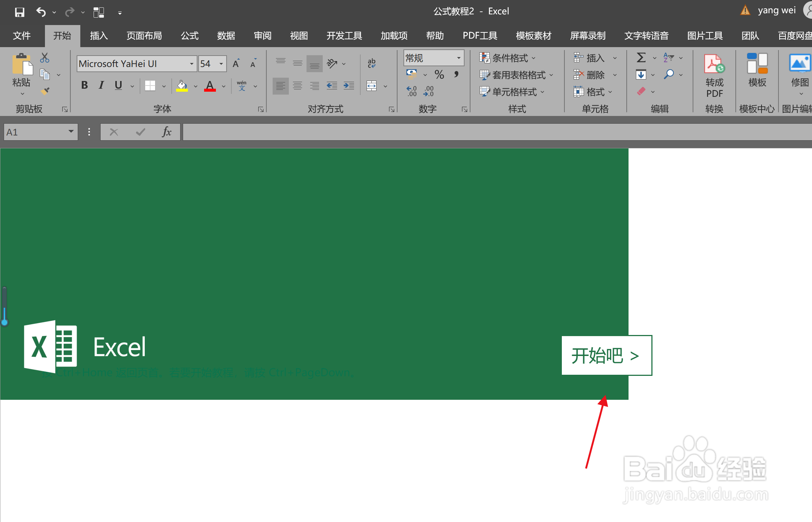The image size is (812, 522).
Task: Apply accounting number format
Action: [x=412, y=74]
